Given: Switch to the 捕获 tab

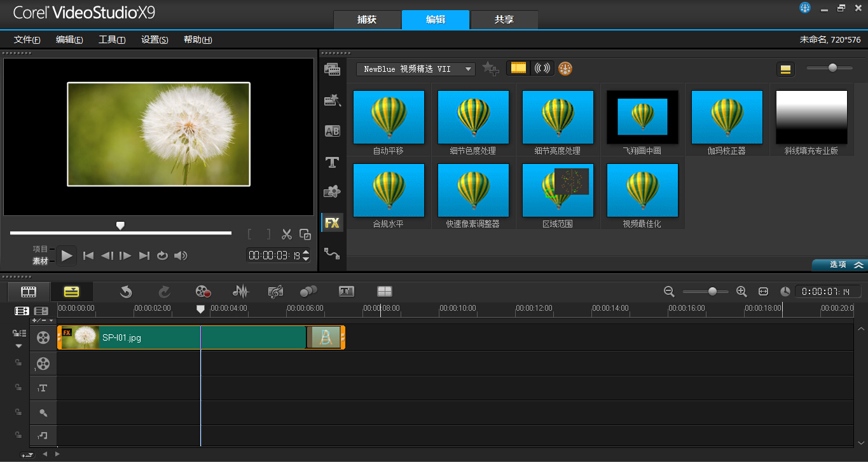Looking at the screenshot, I should [x=367, y=20].
